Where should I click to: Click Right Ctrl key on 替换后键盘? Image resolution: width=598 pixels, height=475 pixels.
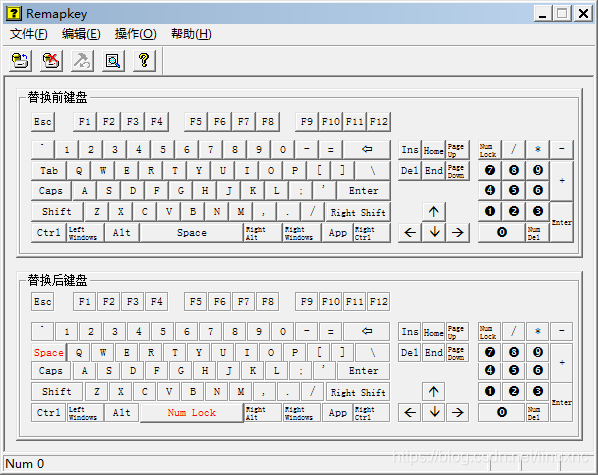coord(371,413)
